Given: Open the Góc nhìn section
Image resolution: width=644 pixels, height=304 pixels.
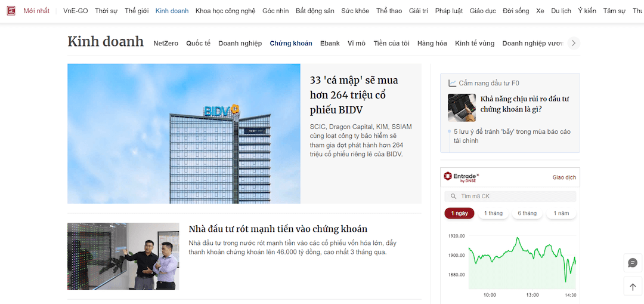Looking at the screenshot, I should pos(275,11).
